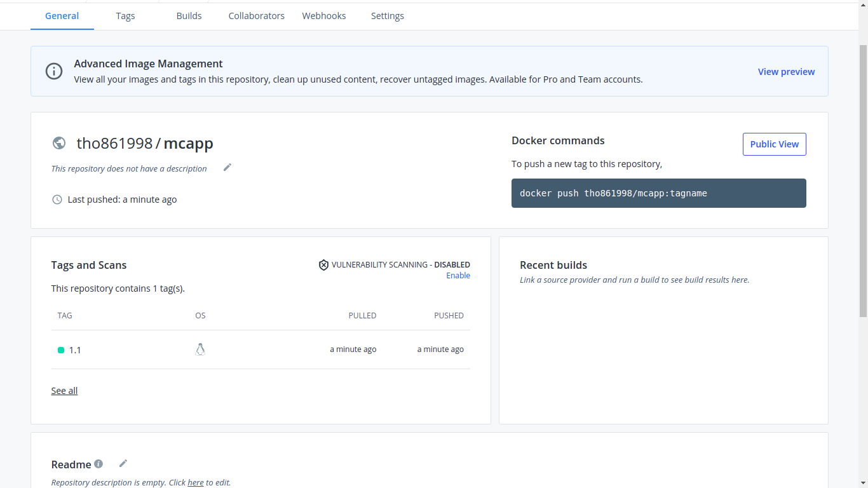This screenshot has height=488, width=868.
Task: Click the Docker commands heading
Action: pos(558,140)
